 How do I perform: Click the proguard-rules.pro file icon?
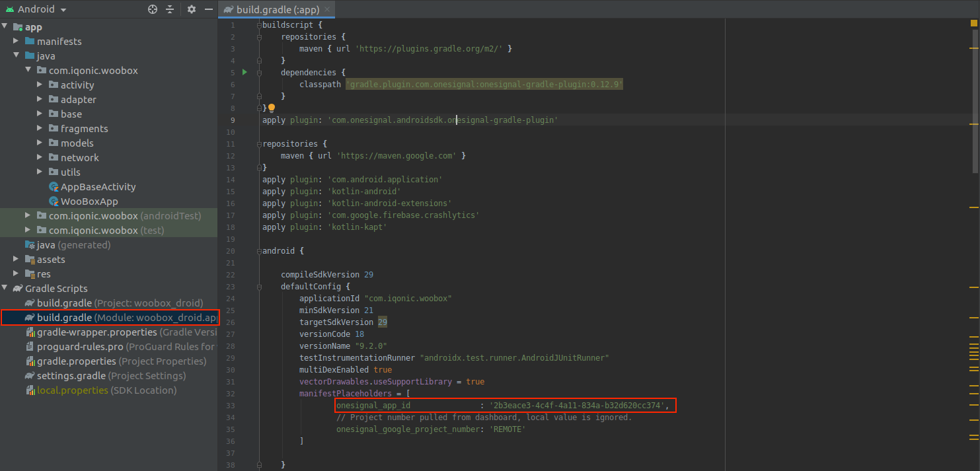click(x=30, y=347)
